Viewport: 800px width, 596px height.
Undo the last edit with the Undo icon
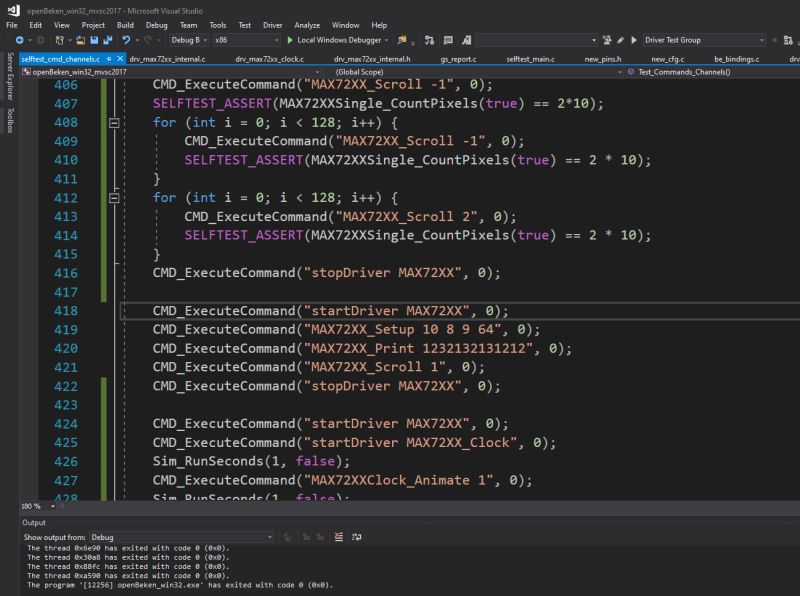pos(126,41)
